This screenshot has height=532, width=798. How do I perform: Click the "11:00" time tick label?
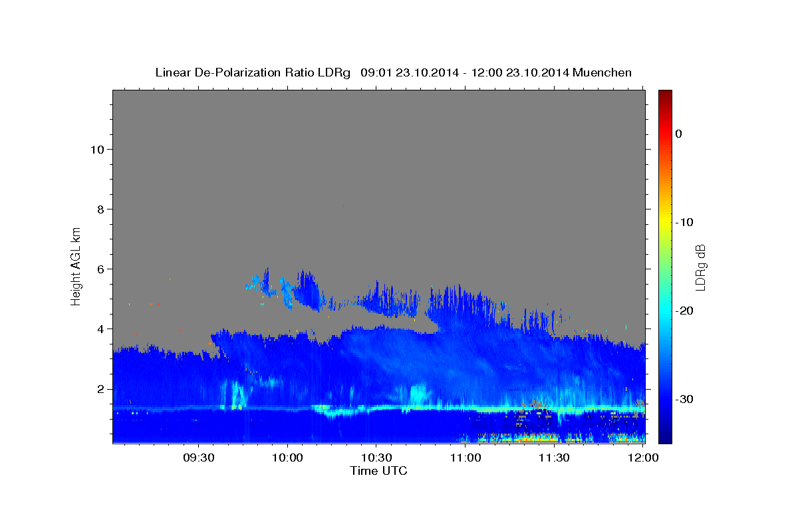pyautogui.click(x=465, y=458)
